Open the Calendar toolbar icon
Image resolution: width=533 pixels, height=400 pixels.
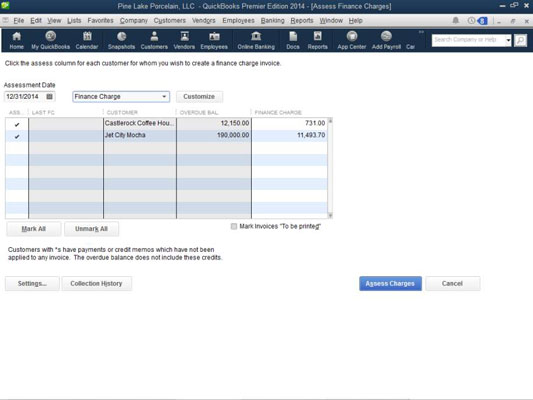87,40
